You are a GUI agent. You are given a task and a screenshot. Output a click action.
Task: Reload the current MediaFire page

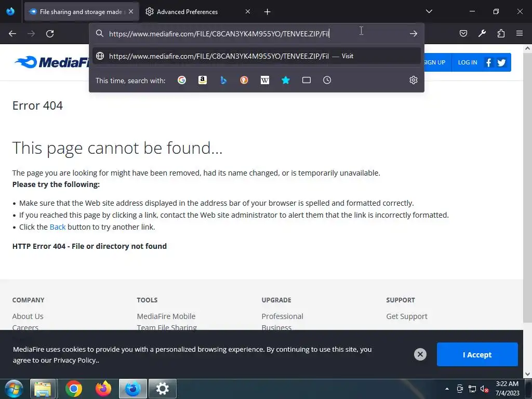[x=50, y=34]
